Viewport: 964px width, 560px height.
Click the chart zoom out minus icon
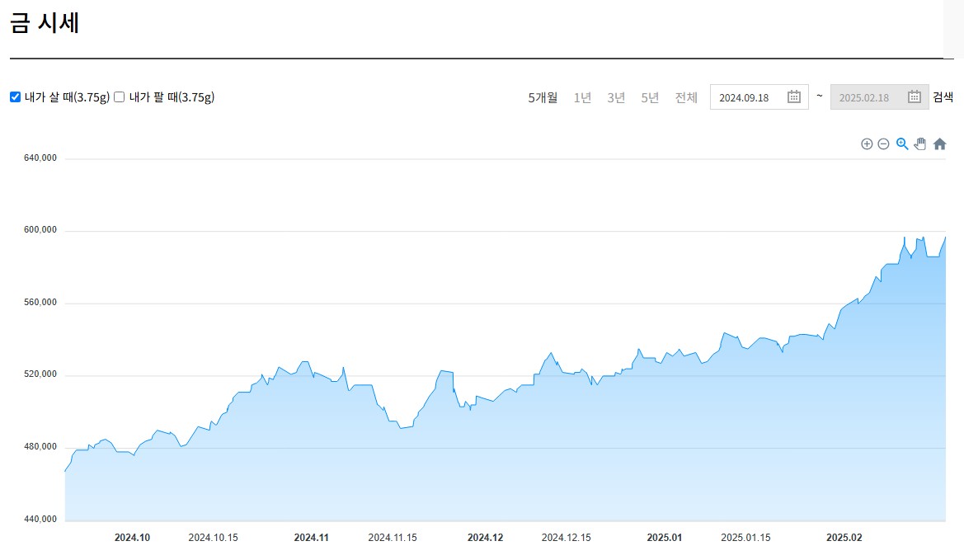pos(883,144)
